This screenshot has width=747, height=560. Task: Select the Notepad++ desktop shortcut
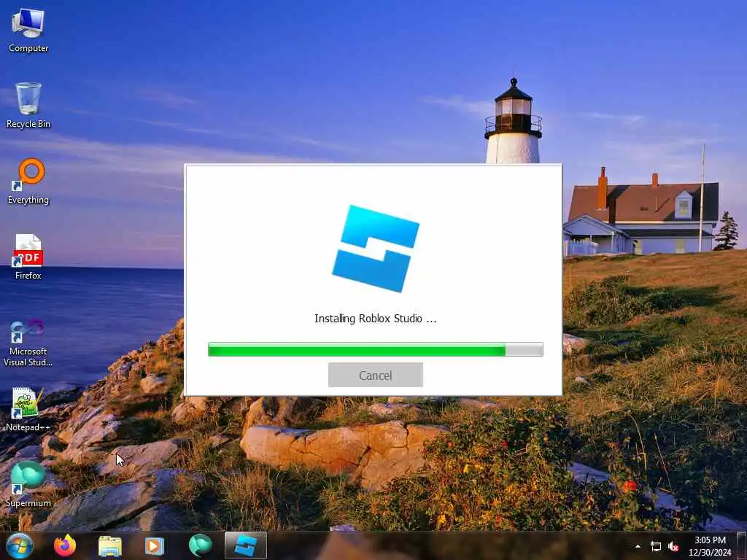pyautogui.click(x=28, y=410)
